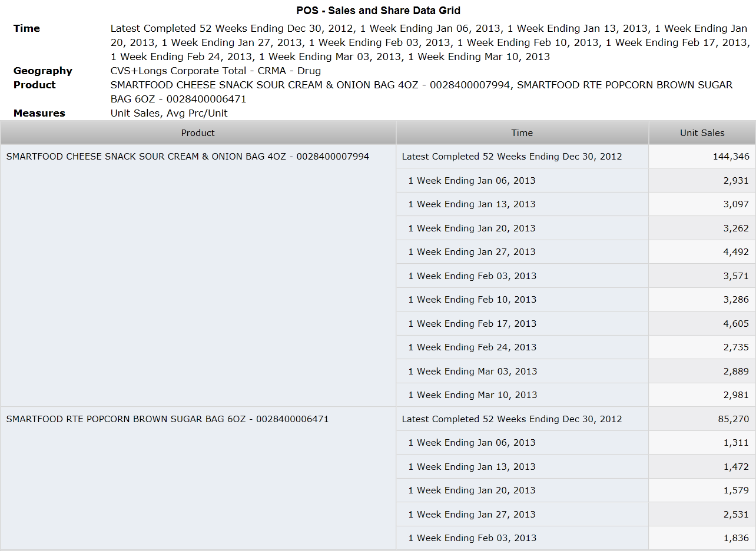The height and width of the screenshot is (557, 756).
Task: Click the Product column header
Action: [198, 133]
